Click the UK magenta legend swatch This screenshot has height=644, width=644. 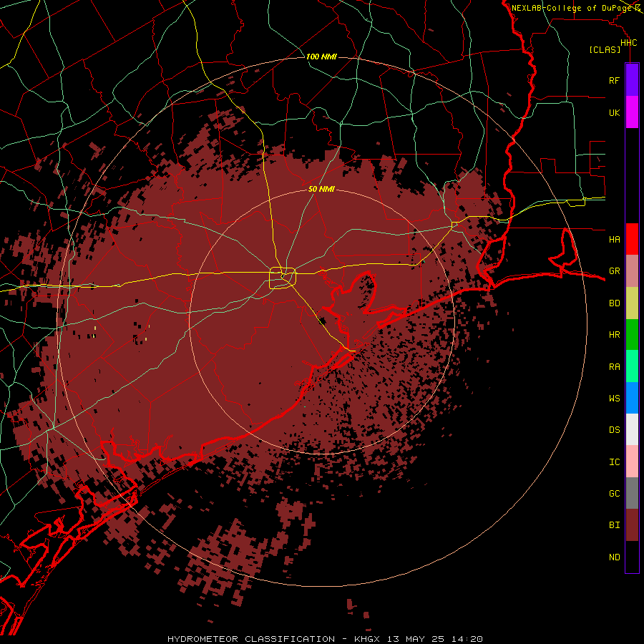coord(632,112)
